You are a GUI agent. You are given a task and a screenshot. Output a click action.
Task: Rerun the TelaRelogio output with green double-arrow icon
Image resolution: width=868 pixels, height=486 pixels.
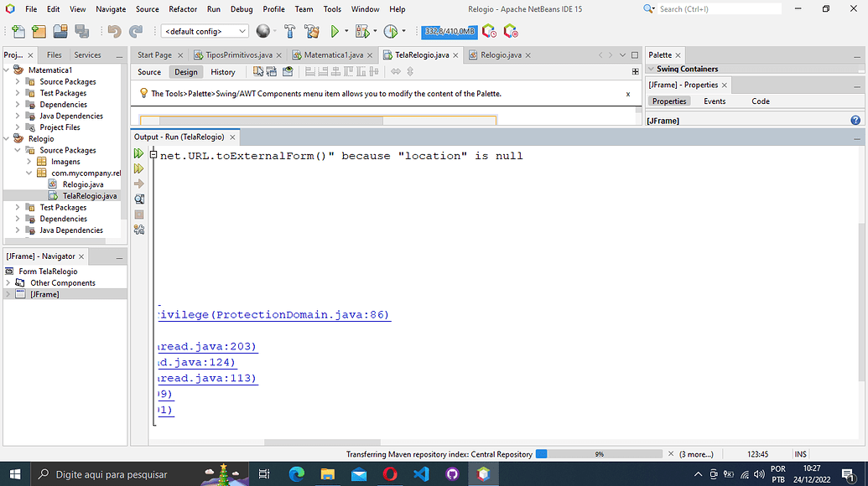pyautogui.click(x=138, y=153)
